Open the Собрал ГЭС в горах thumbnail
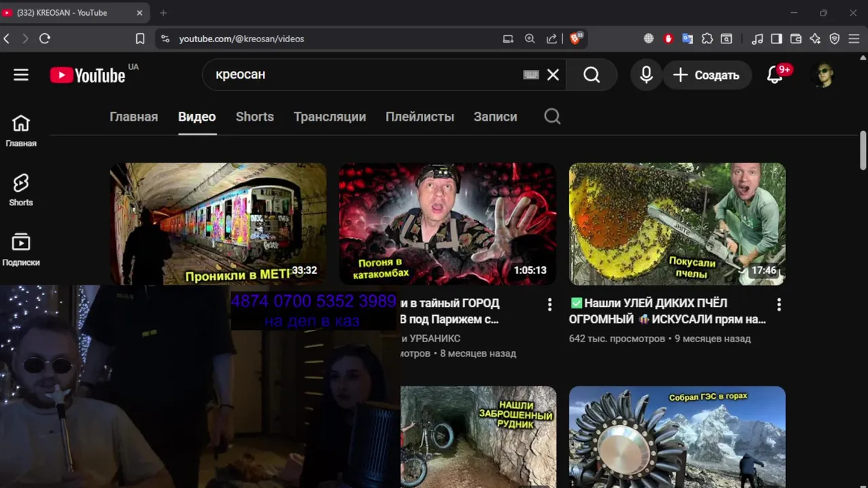Viewport: 868px width, 488px height. (677, 436)
